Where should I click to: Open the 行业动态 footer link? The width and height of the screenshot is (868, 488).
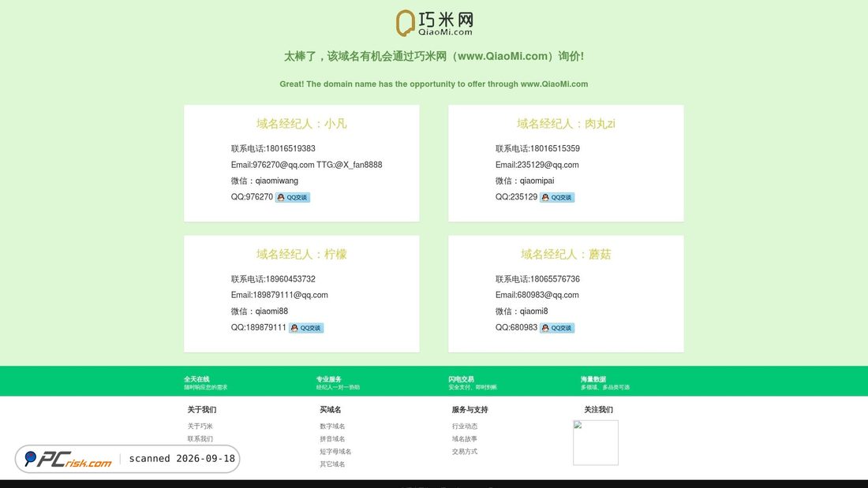click(465, 426)
